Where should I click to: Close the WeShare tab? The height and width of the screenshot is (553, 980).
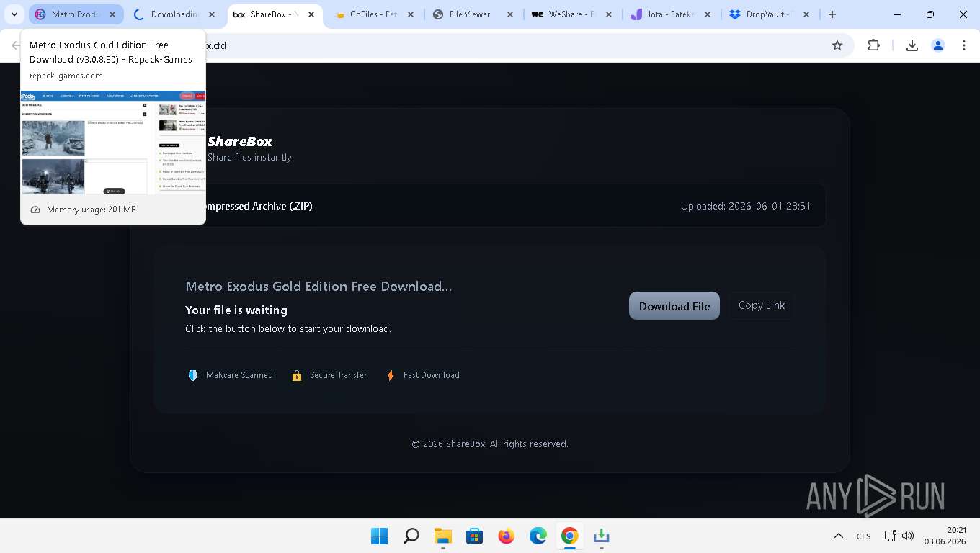[x=610, y=14]
